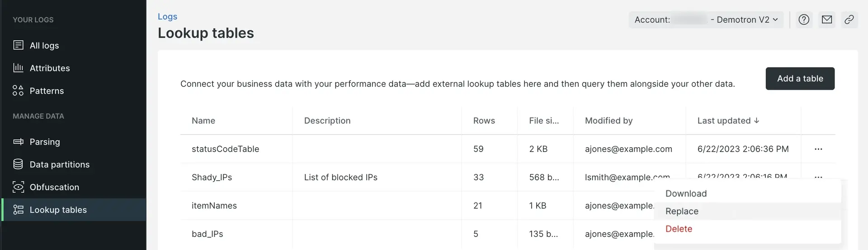This screenshot has height=250, width=868.
Task: Click the Parsing icon in sidebar
Action: [x=18, y=142]
